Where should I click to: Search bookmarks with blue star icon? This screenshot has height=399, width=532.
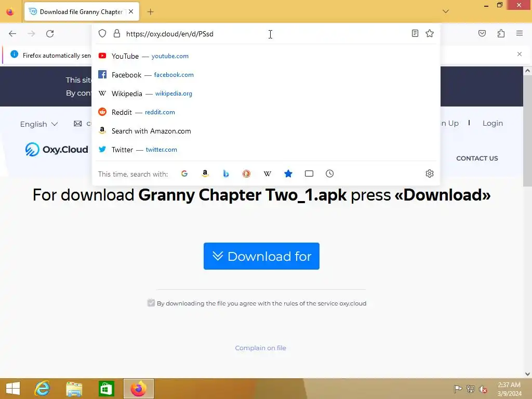pyautogui.click(x=288, y=174)
